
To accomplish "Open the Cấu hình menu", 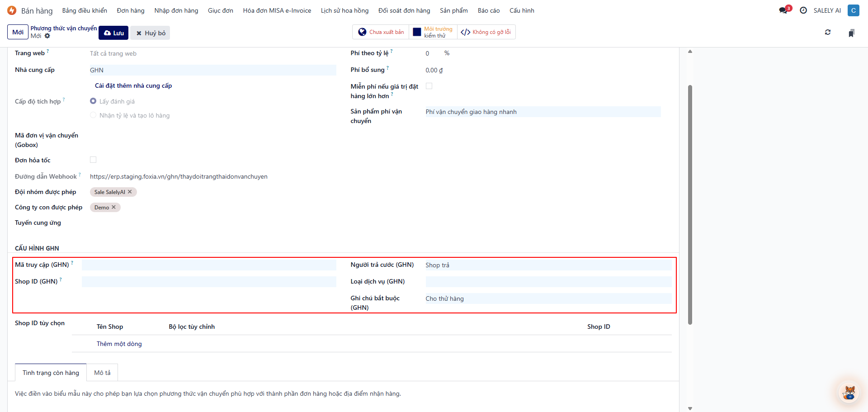I will pos(522,10).
